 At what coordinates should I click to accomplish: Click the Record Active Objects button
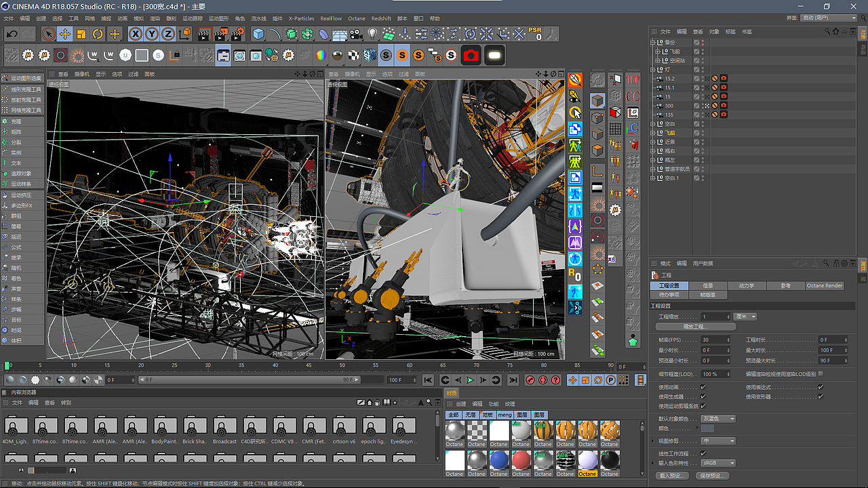coord(530,380)
